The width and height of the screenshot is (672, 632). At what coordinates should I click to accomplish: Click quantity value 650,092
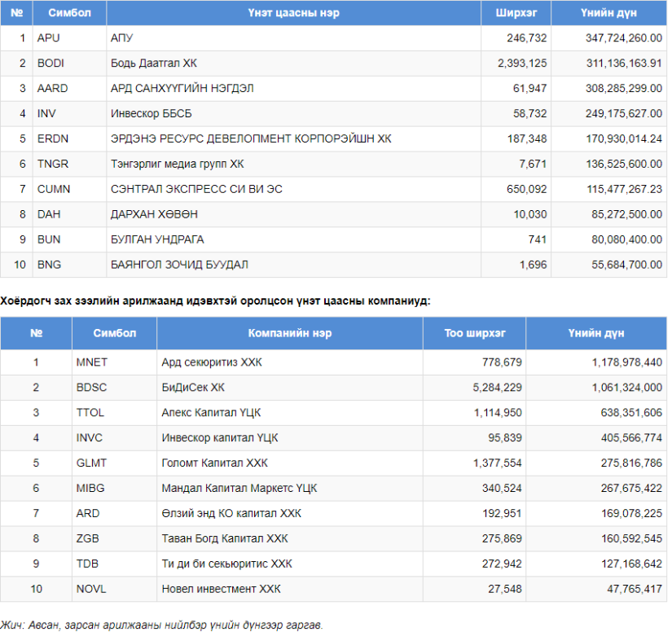pos(527,190)
